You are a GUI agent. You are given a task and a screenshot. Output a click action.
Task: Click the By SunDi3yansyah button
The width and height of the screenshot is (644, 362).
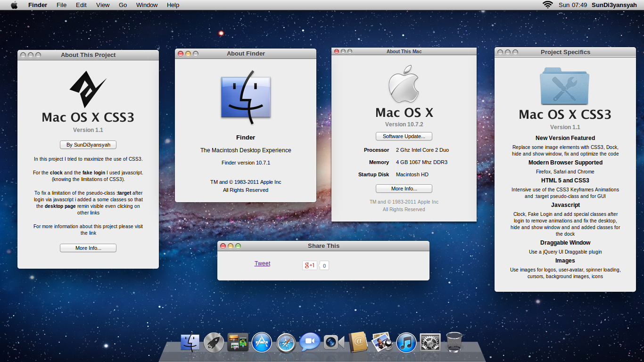tap(88, 145)
